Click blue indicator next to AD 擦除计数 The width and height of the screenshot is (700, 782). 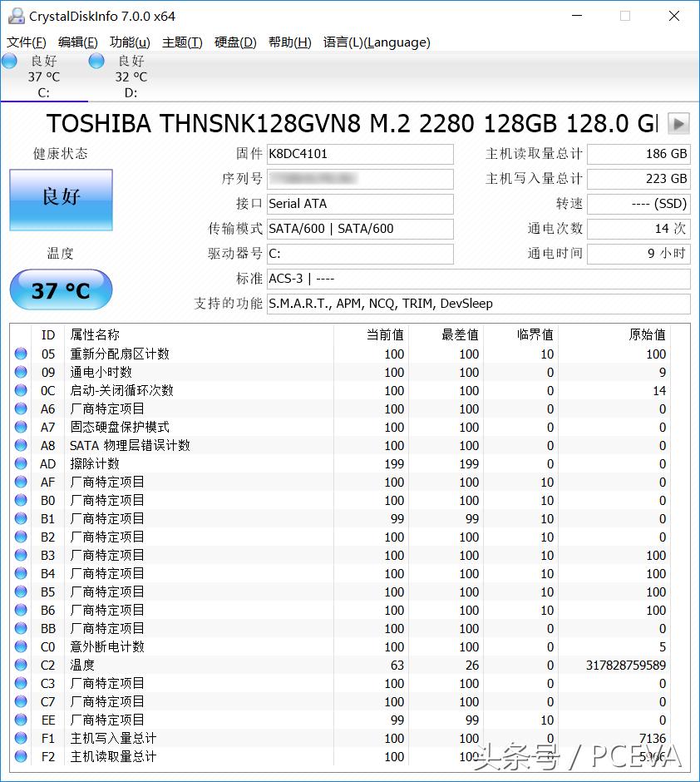(21, 463)
